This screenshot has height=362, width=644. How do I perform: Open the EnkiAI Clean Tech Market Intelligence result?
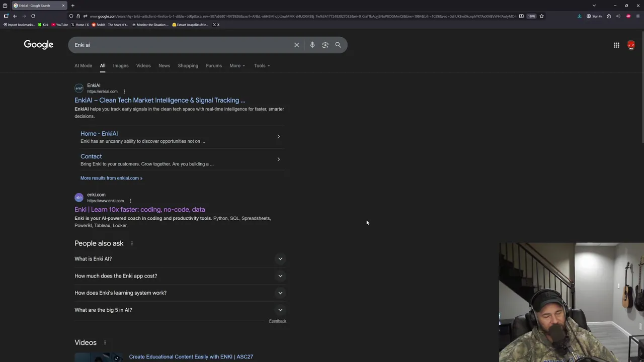pyautogui.click(x=160, y=100)
